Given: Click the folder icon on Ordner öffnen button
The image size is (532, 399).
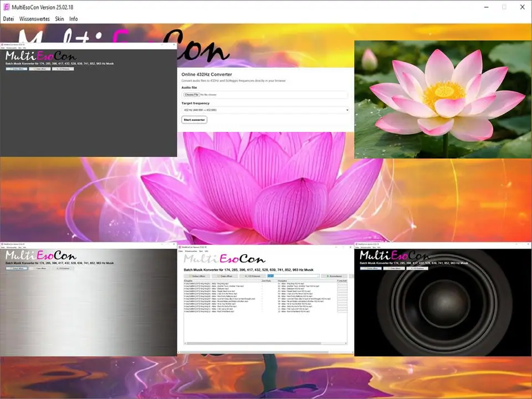Looking at the screenshot, I should [189, 275].
